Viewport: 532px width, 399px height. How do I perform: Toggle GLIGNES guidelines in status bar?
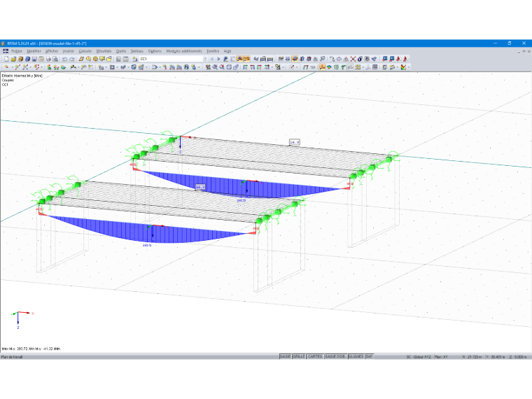coord(356,356)
